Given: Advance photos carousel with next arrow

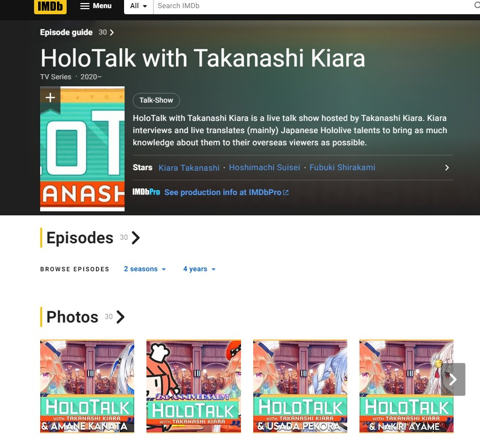Looking at the screenshot, I should 453,379.
